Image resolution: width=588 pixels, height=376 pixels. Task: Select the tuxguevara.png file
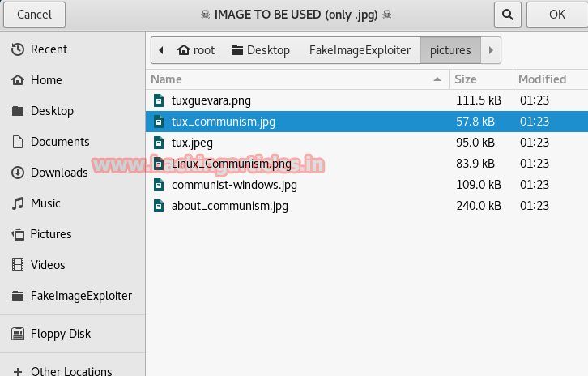point(211,100)
